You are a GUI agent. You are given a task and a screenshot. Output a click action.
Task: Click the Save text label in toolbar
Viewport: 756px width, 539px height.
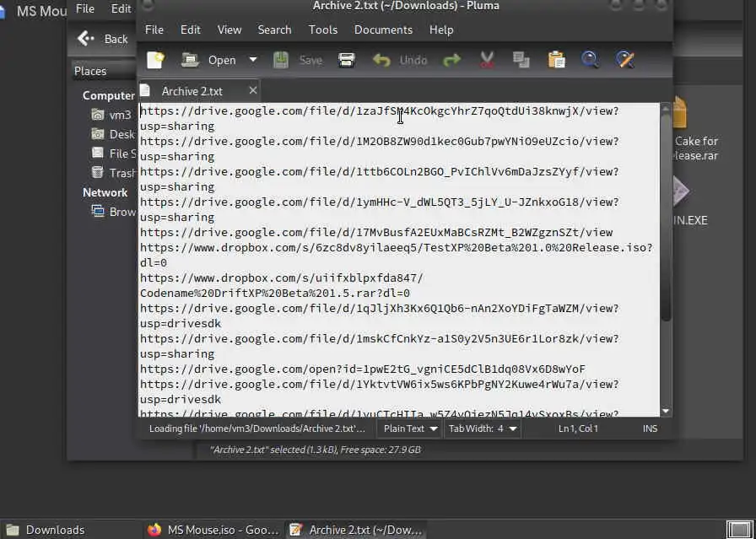310,60
